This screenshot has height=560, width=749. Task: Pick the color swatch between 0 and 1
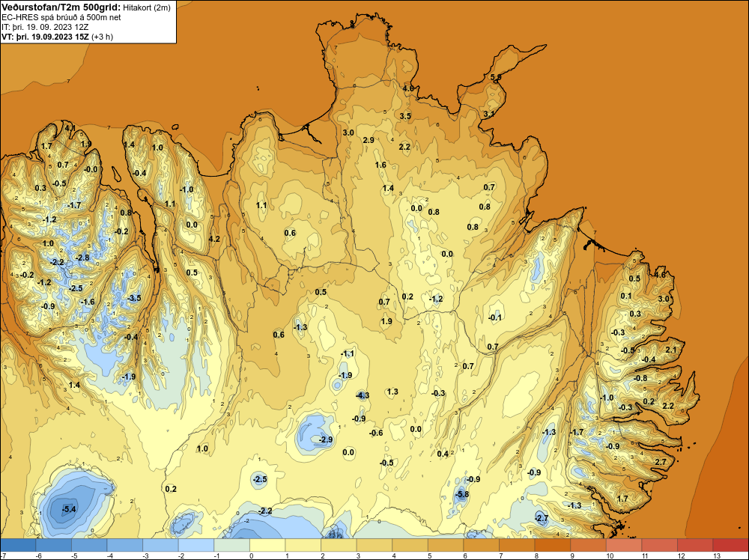(x=267, y=545)
